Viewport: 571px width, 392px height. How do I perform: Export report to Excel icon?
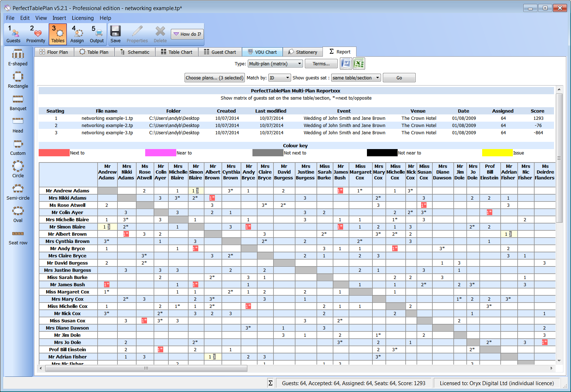(x=359, y=64)
